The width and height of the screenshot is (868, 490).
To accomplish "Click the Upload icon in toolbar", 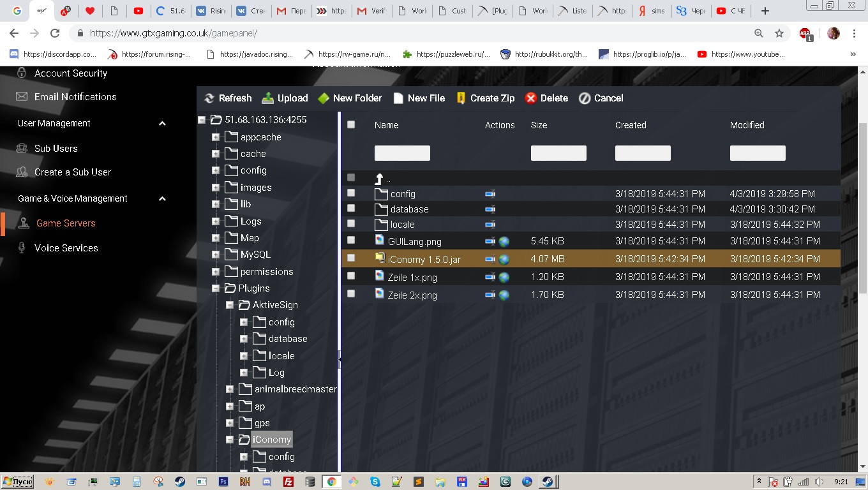I will click(x=268, y=98).
